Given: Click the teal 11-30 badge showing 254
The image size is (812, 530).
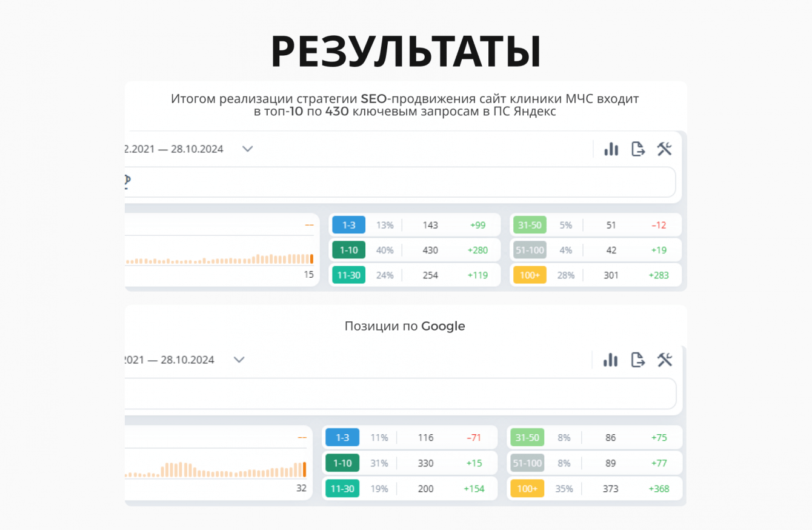Looking at the screenshot, I should pos(348,275).
